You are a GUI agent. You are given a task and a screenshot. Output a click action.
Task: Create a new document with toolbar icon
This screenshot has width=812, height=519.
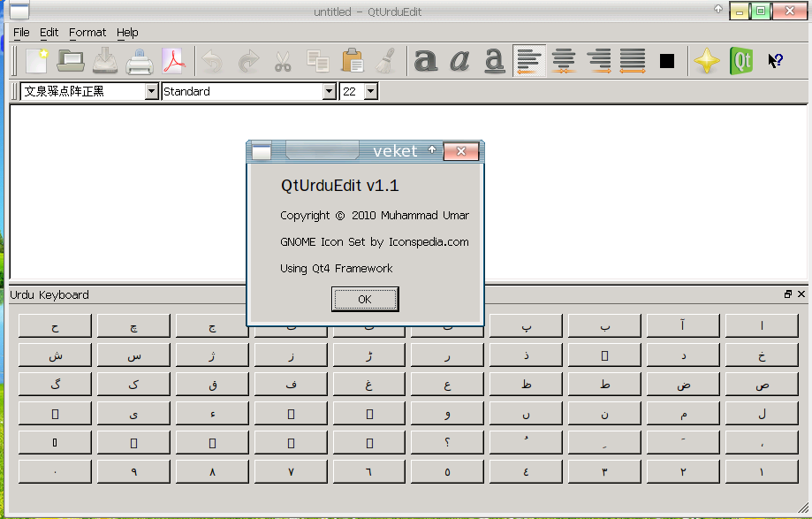[36, 61]
